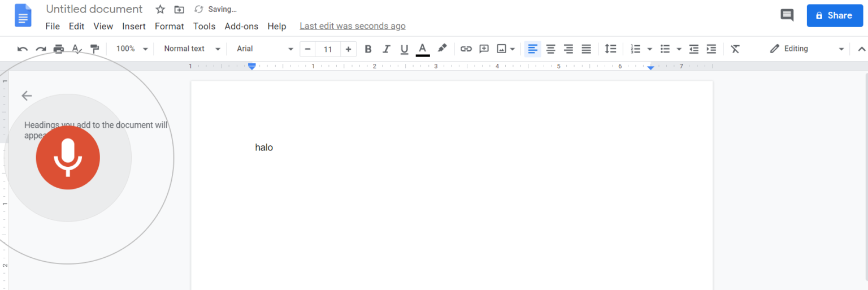Open the Normal text style dropdown

click(x=192, y=49)
